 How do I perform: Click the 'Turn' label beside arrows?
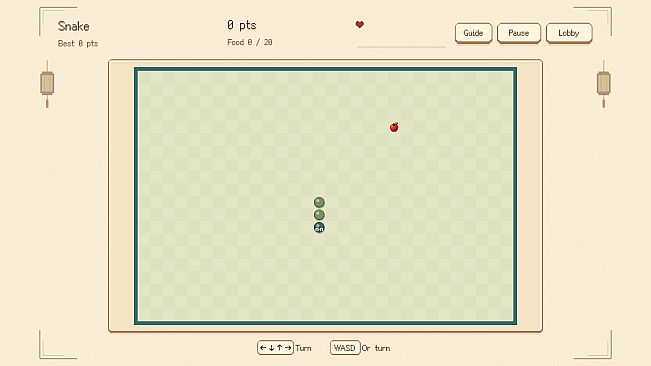tap(303, 348)
